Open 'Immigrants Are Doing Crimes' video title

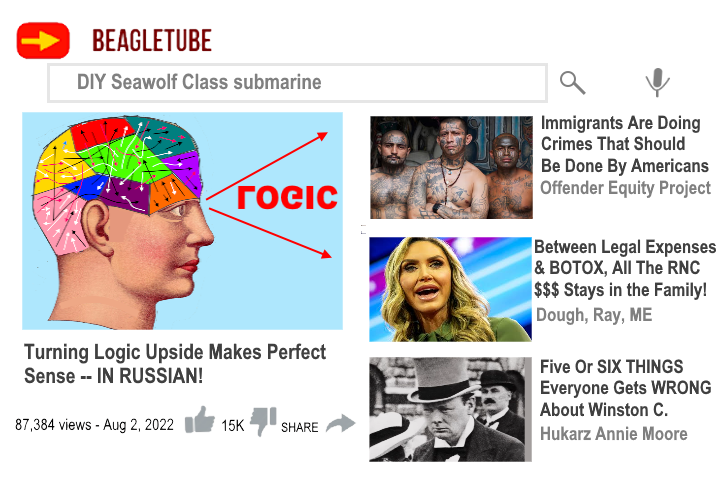624,144
